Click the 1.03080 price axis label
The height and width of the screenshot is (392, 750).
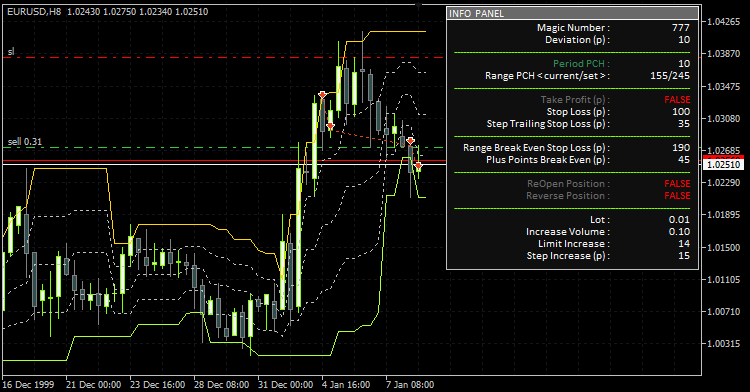(x=724, y=118)
